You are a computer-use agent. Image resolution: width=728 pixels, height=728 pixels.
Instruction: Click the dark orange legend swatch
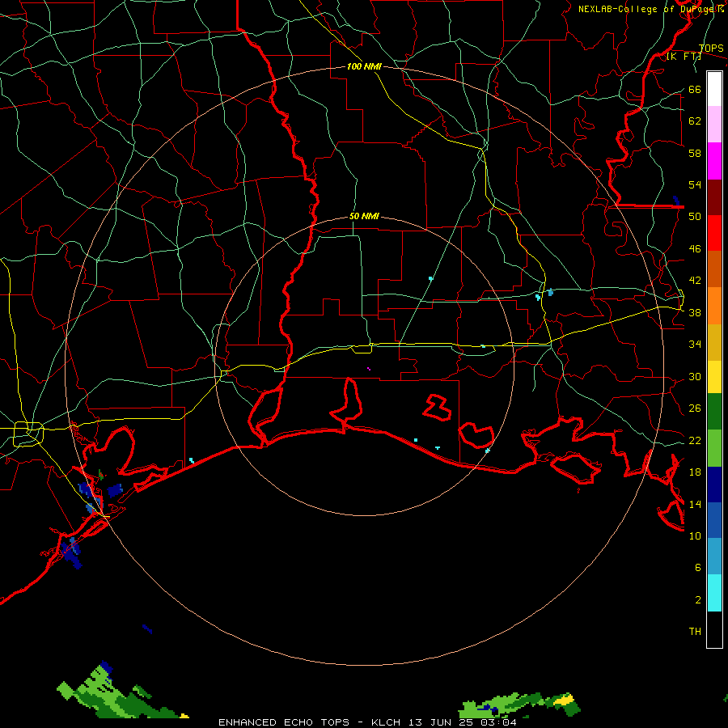pos(714,269)
